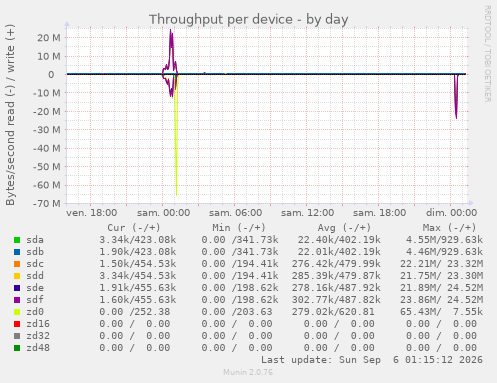Click the 'Max (-/+)' column header

point(449,228)
